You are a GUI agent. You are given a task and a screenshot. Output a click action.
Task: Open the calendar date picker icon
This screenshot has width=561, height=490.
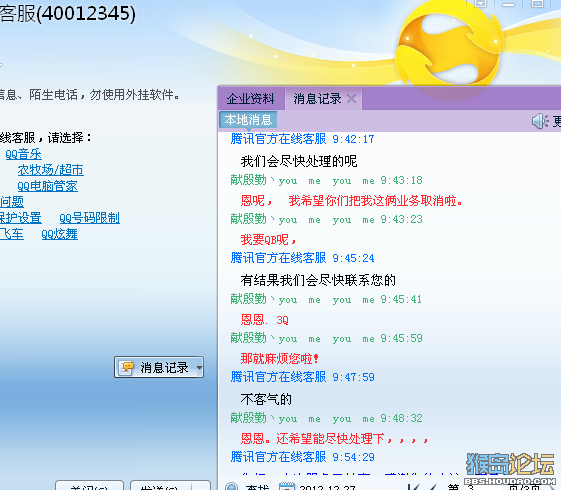(x=287, y=486)
